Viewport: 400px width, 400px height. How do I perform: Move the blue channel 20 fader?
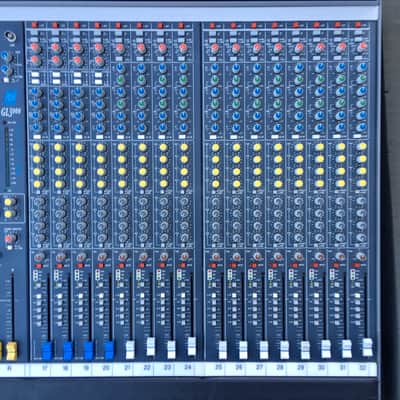click(x=109, y=350)
